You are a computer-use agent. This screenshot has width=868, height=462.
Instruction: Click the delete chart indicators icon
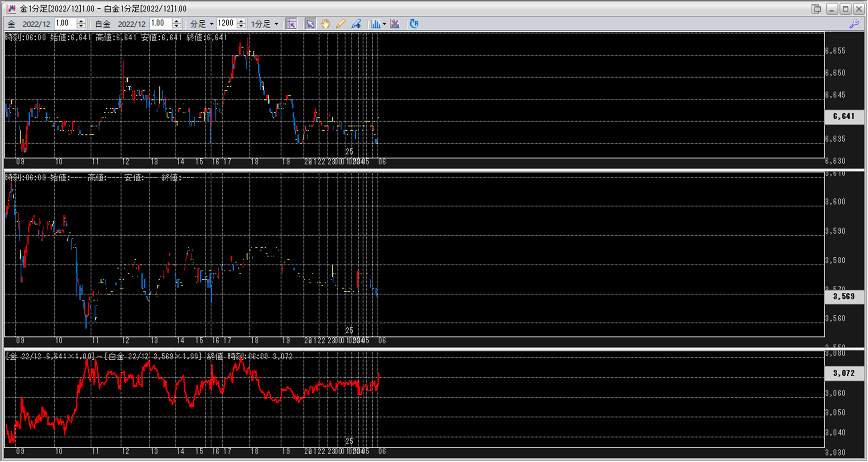click(x=395, y=24)
